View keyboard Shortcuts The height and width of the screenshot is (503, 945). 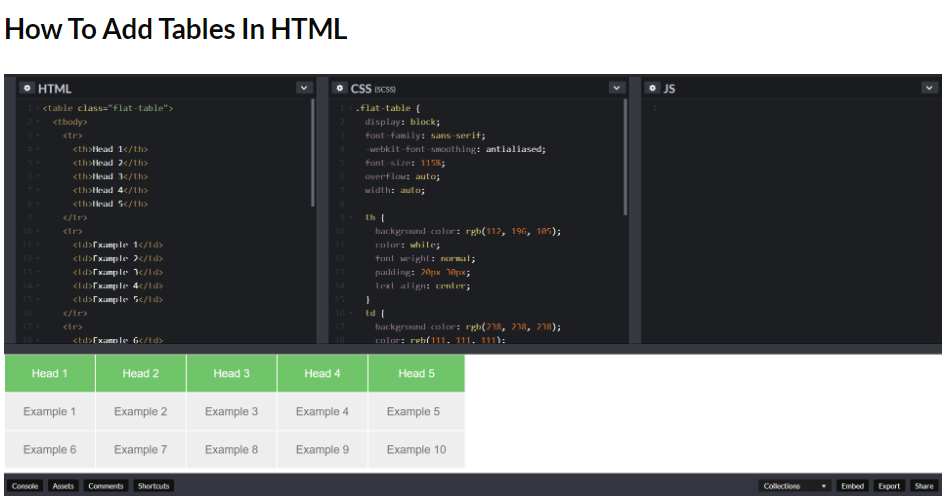point(154,486)
